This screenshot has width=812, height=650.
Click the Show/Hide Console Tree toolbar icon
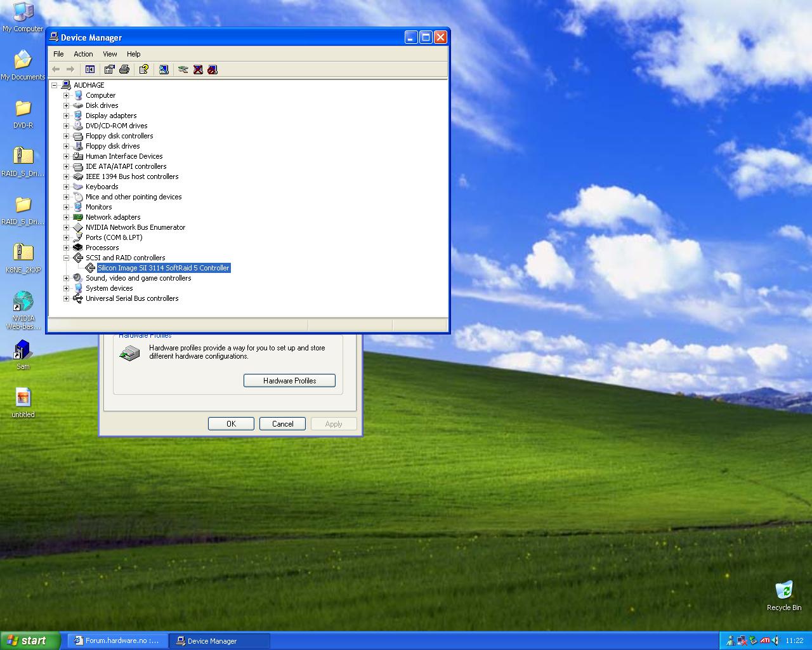(90, 69)
